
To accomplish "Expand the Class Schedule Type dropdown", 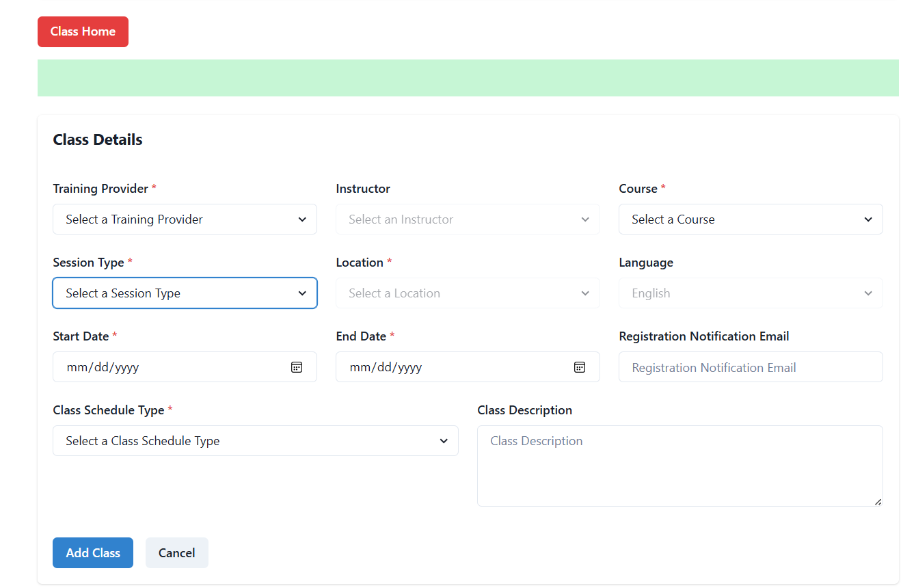I will click(x=255, y=441).
